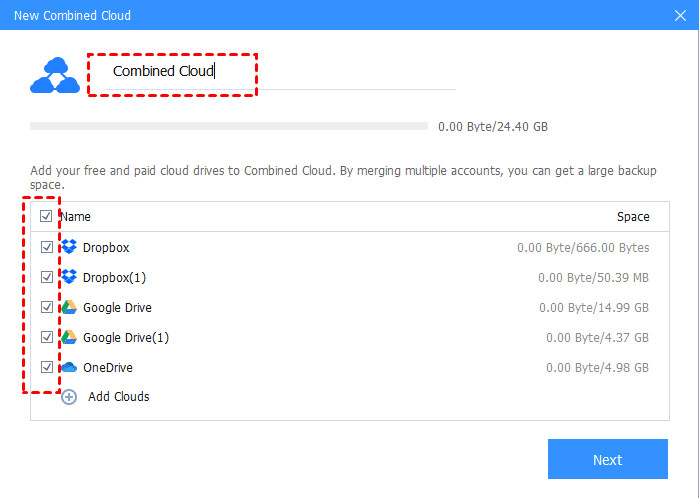Click the storage usage progress bar
Image resolution: width=699 pixels, height=498 pixels.
coord(229,126)
